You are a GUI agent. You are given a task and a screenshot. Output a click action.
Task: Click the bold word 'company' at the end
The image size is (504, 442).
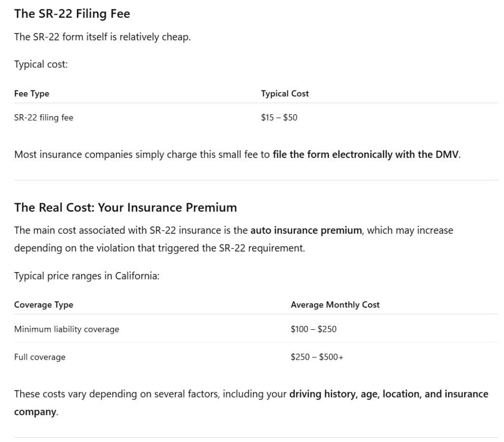(x=35, y=412)
